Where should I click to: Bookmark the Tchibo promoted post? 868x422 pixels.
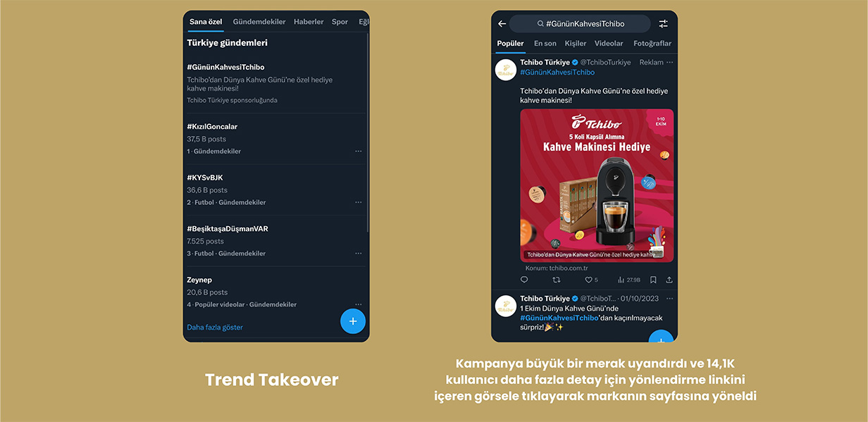tap(653, 280)
